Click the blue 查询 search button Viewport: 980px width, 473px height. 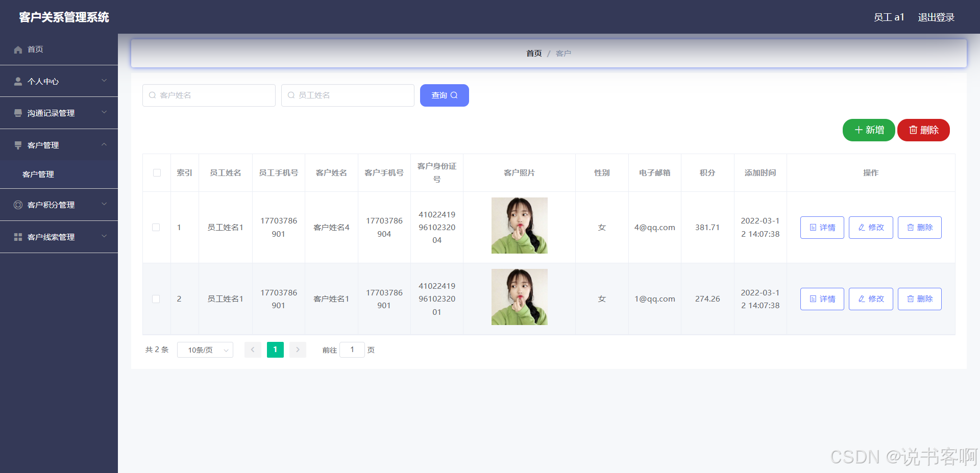click(x=445, y=95)
